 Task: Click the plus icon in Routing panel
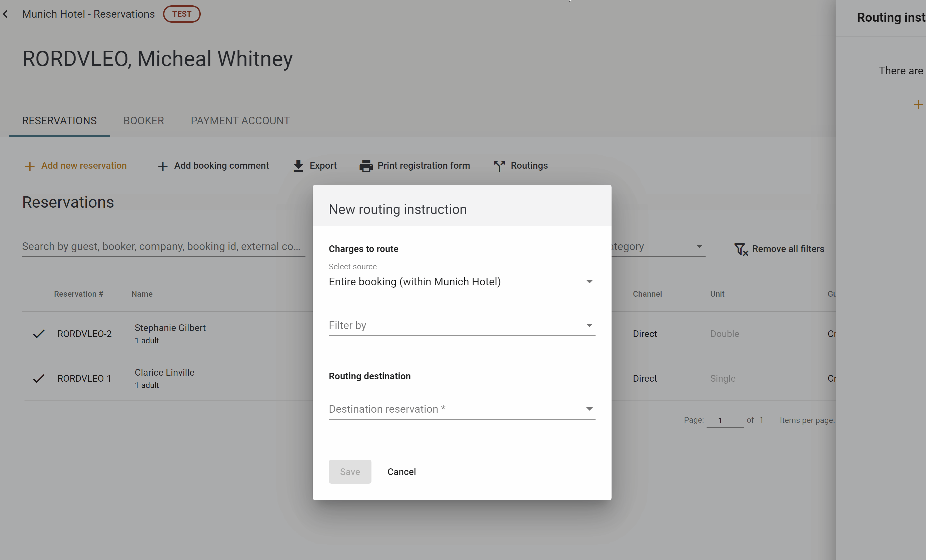[x=918, y=104]
